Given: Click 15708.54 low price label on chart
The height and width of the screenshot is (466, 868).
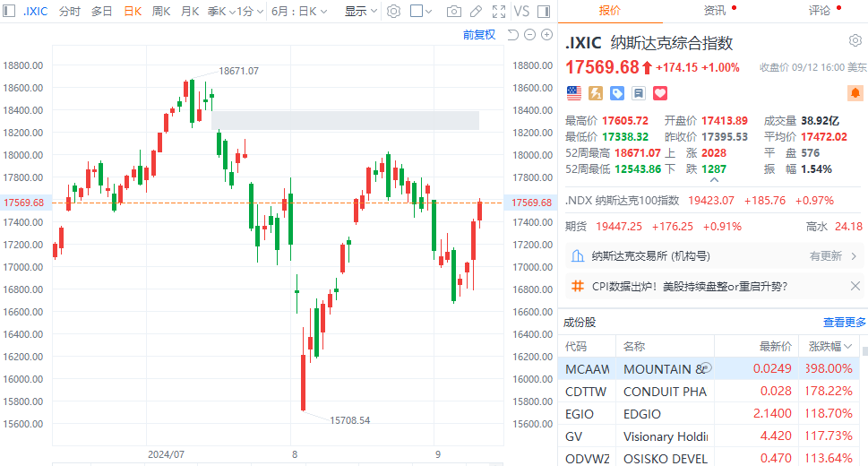Looking at the screenshot, I should tap(350, 420).
